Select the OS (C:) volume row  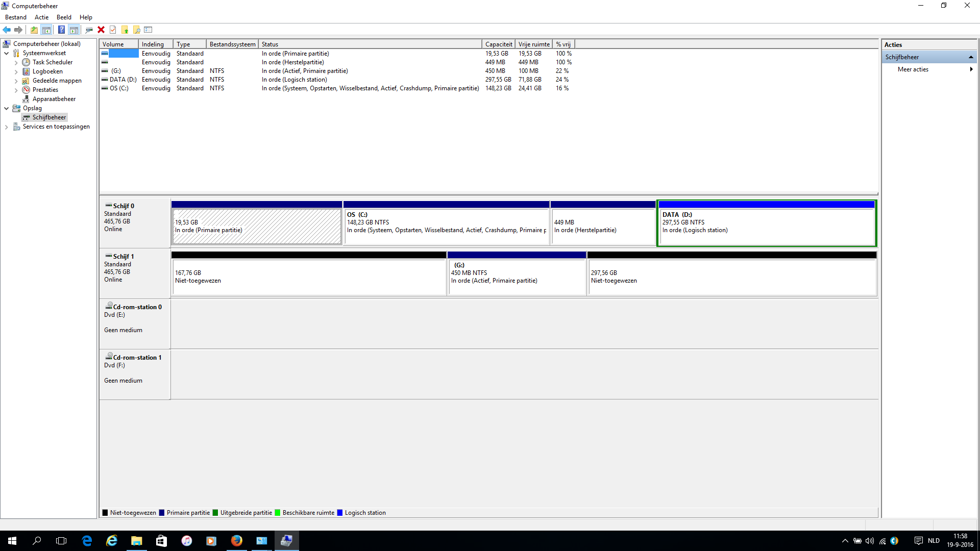pyautogui.click(x=337, y=88)
